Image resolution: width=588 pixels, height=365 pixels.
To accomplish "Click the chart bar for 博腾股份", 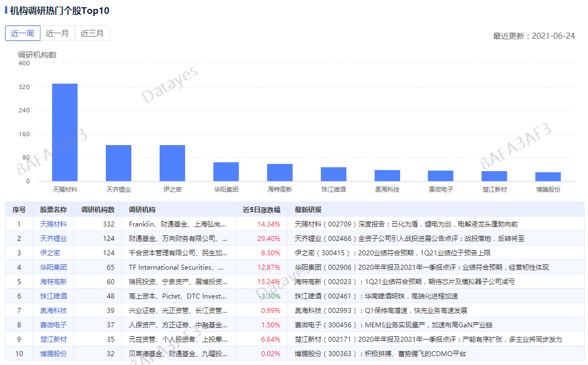I will (548, 176).
